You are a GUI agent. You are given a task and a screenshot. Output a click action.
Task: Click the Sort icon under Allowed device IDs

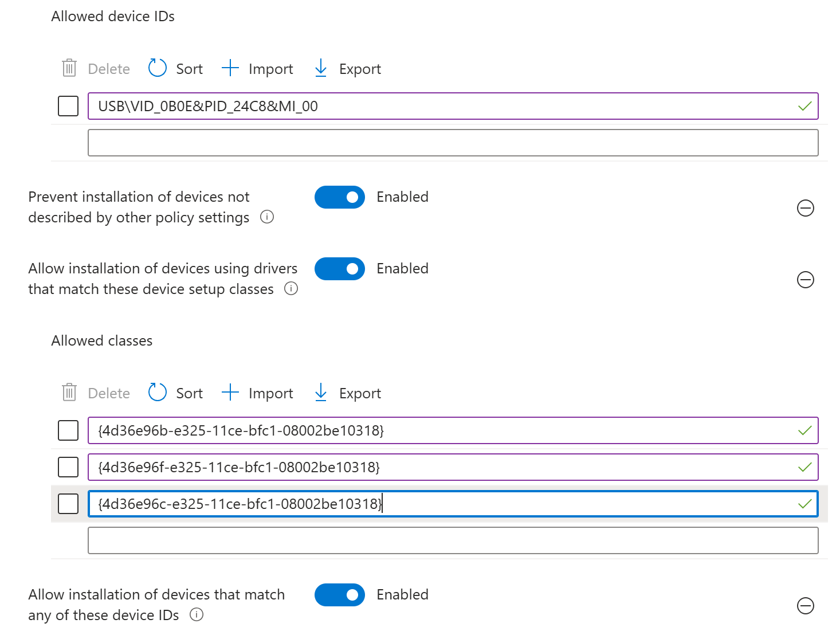point(157,68)
